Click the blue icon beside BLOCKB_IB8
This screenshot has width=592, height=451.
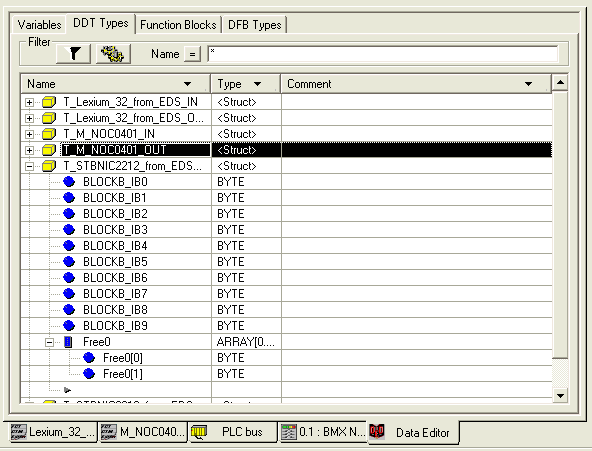[x=69, y=309]
